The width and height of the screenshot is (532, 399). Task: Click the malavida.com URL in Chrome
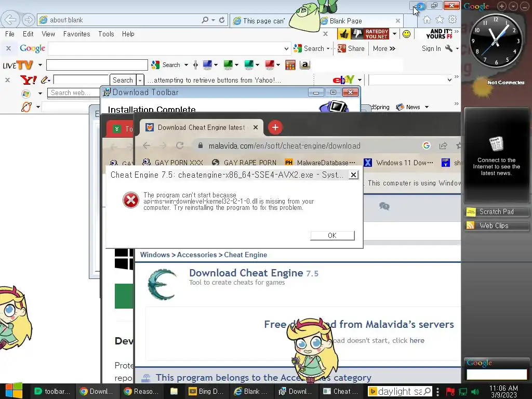point(284,146)
